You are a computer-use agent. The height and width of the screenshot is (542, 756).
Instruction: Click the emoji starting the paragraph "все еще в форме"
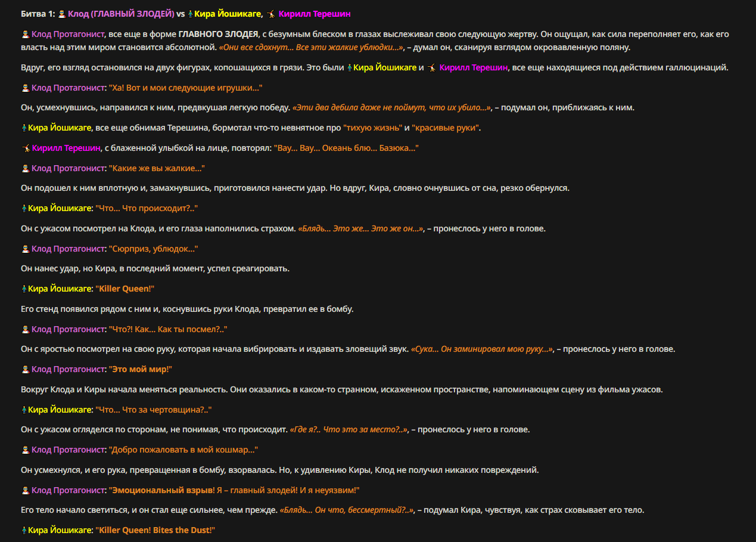[25, 35]
